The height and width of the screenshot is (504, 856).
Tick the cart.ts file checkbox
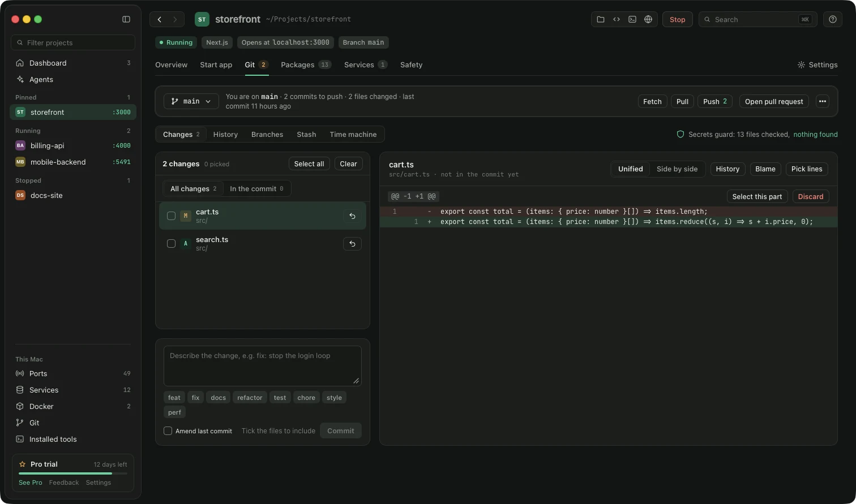point(171,216)
